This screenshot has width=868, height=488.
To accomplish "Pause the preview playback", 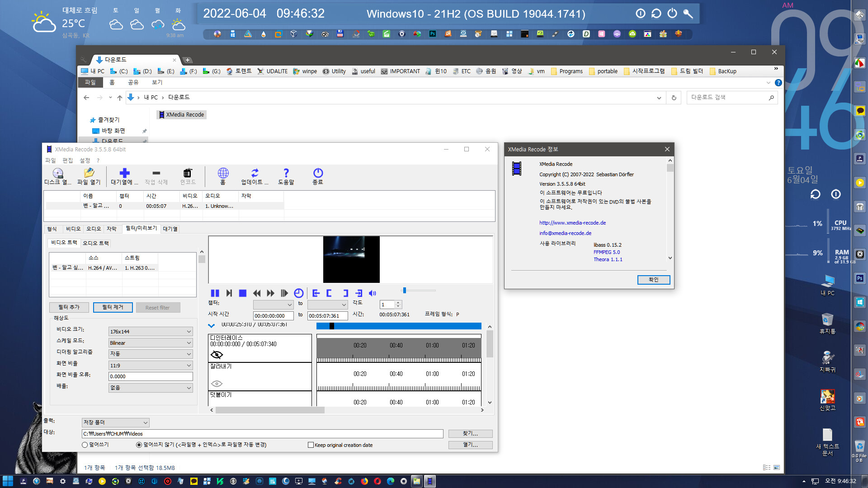I will (215, 293).
